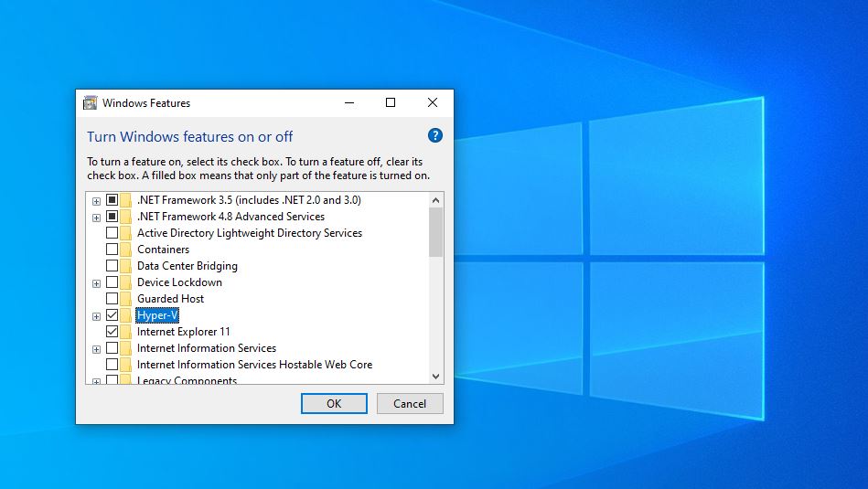The width and height of the screenshot is (868, 489).
Task: Select Internet Information Services Hostable Web Core entry
Action: coord(254,365)
